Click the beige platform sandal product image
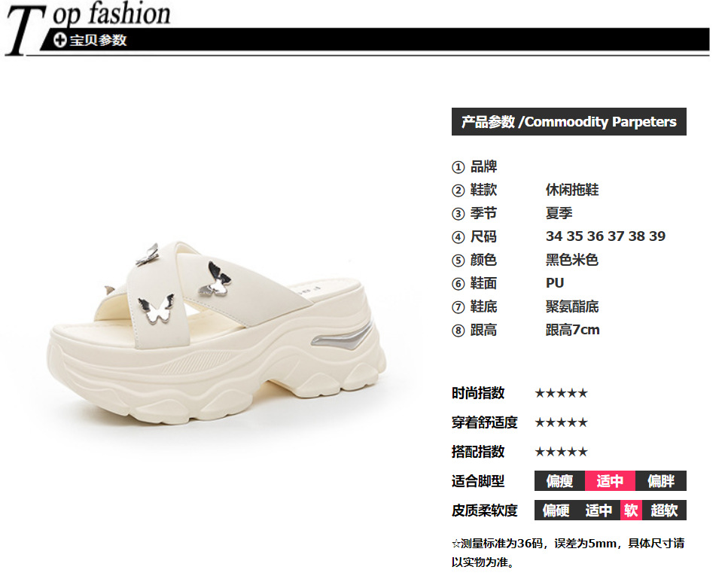This screenshot has height=573, width=728. coord(217,333)
